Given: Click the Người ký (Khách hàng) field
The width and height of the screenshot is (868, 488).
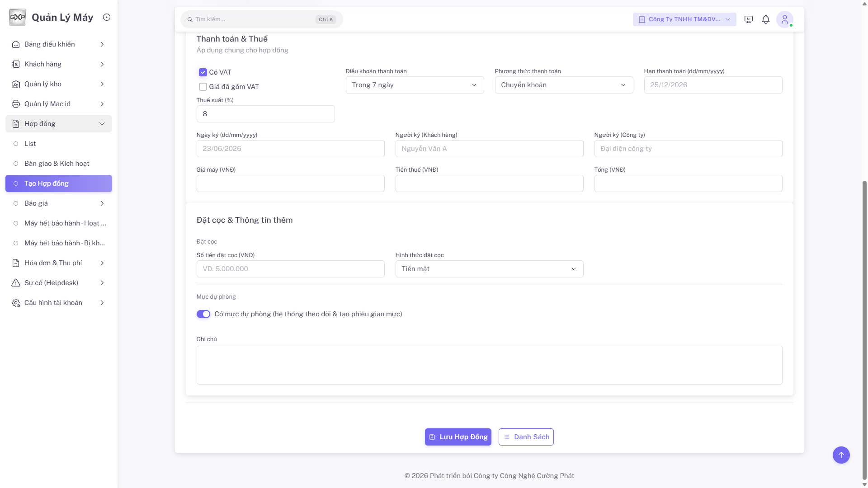Looking at the screenshot, I should [x=490, y=149].
